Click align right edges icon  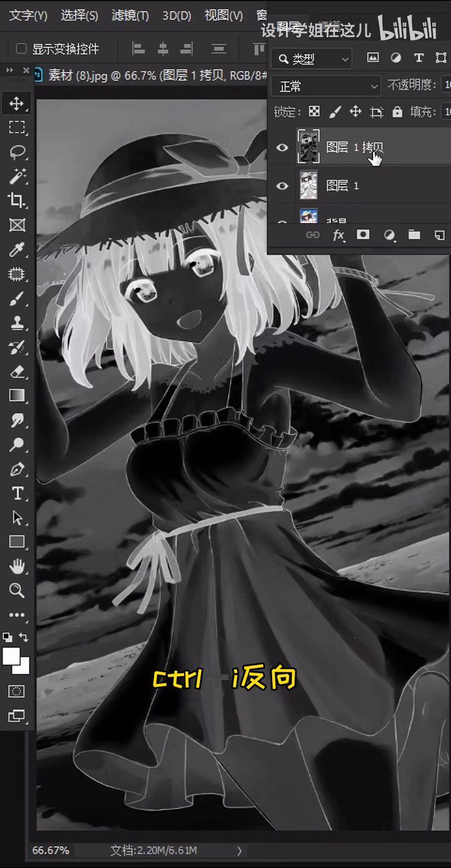187,49
